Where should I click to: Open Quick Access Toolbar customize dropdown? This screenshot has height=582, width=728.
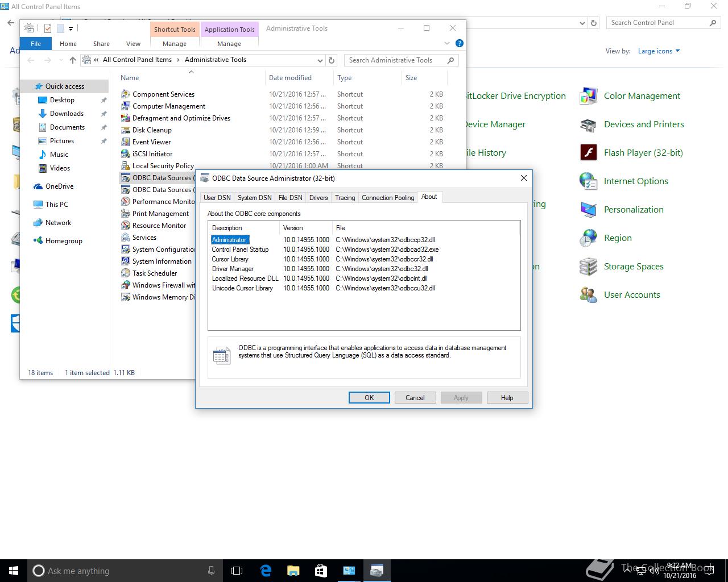[71, 28]
